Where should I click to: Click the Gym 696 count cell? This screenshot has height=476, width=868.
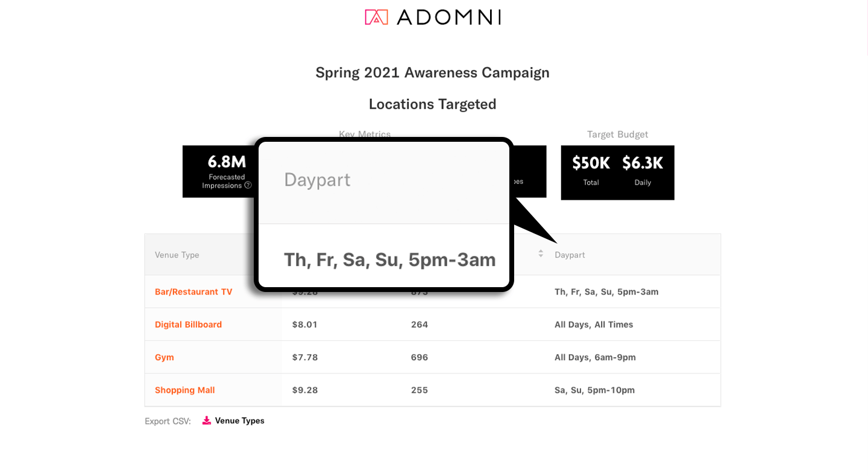click(x=420, y=357)
